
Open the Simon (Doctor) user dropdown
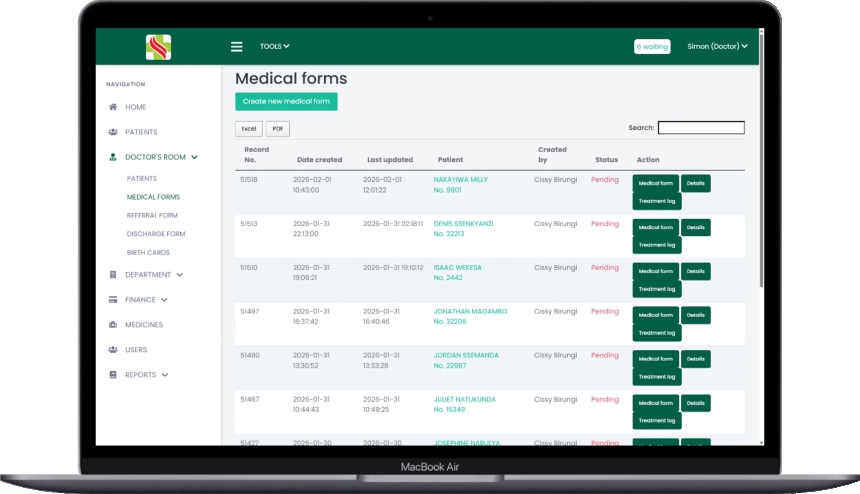(717, 46)
